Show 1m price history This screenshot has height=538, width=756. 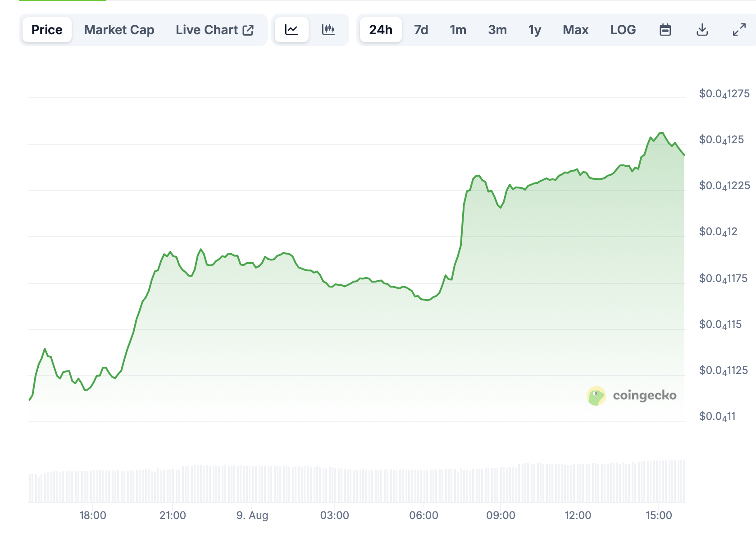point(458,30)
